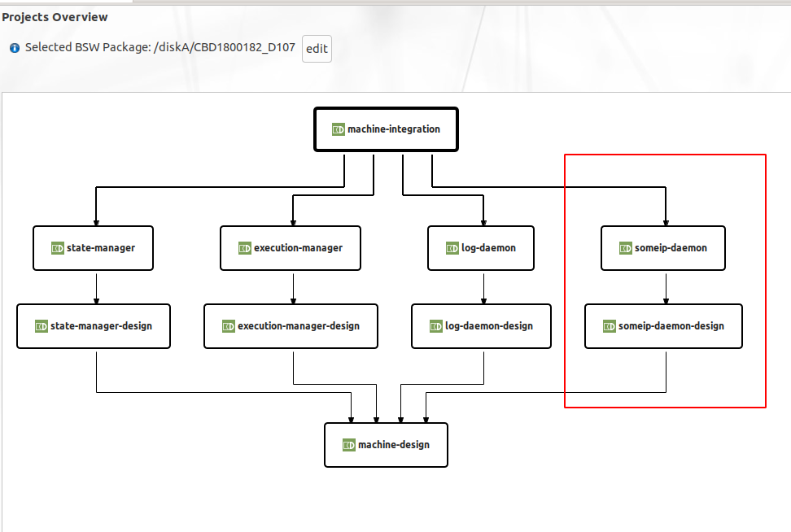Click the machine-integration project icon
The height and width of the screenshot is (532, 791).
click(x=338, y=129)
